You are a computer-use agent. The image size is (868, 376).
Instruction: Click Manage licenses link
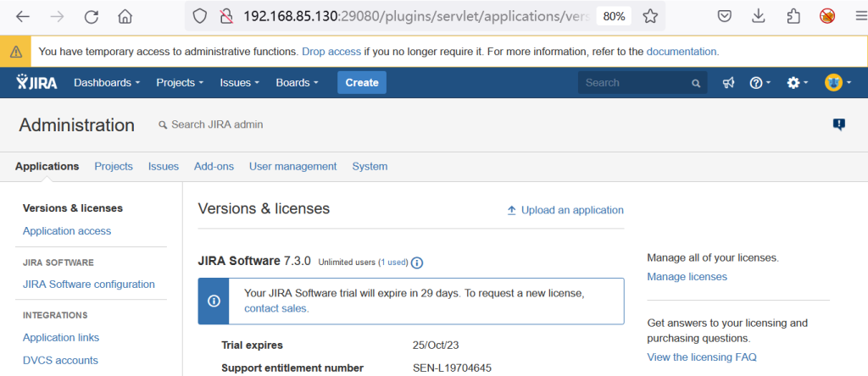pos(687,276)
